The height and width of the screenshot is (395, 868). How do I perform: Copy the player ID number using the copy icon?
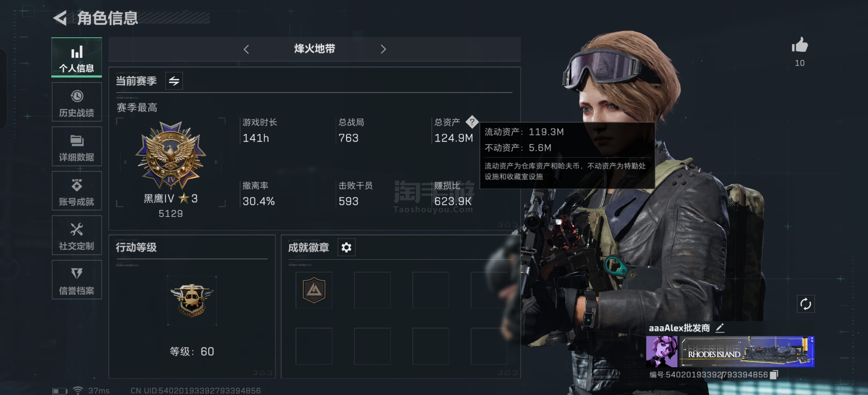774,374
